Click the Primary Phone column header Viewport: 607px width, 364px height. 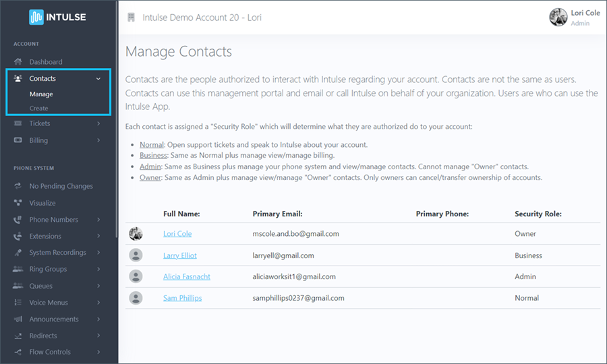442,214
